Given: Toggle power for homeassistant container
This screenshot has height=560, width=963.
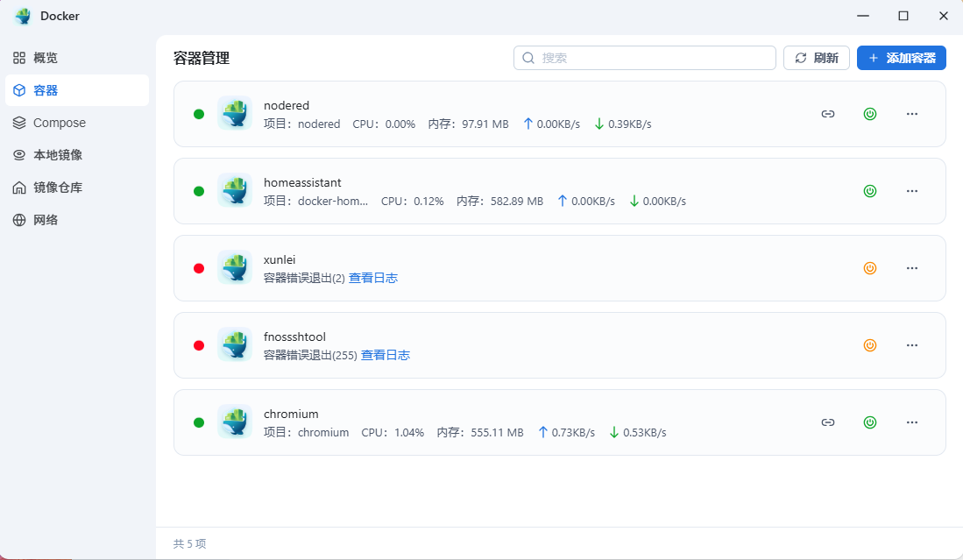Looking at the screenshot, I should coord(869,191).
